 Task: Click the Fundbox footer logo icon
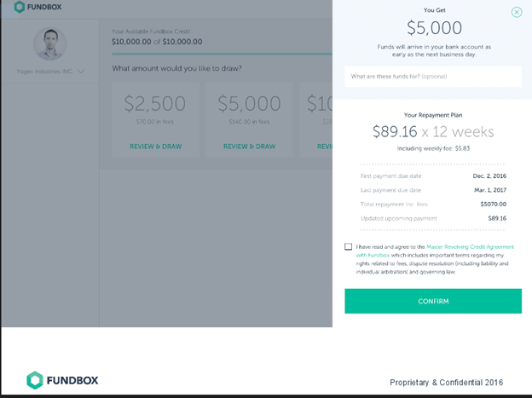tap(35, 380)
